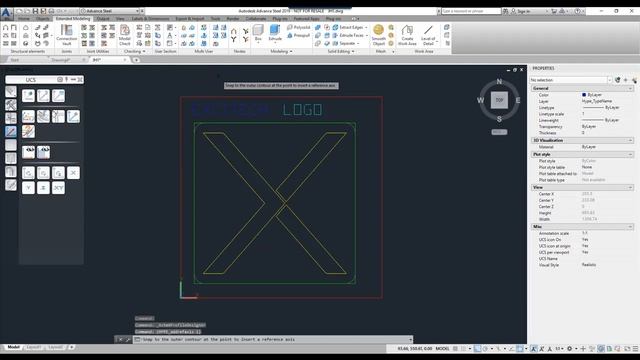Click the ByLayer color swatch property
The height and width of the screenshot is (360, 640).
click(584, 95)
